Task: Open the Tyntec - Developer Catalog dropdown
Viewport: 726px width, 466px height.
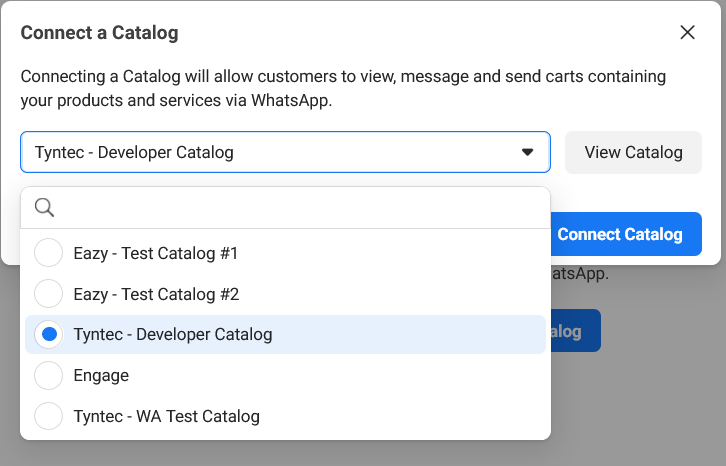Action: pyautogui.click(x=285, y=152)
